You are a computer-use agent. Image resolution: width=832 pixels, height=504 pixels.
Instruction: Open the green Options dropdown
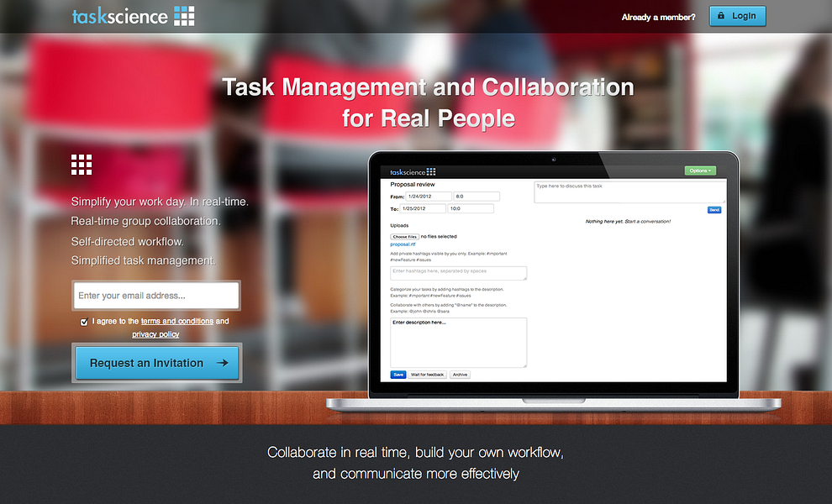(700, 170)
